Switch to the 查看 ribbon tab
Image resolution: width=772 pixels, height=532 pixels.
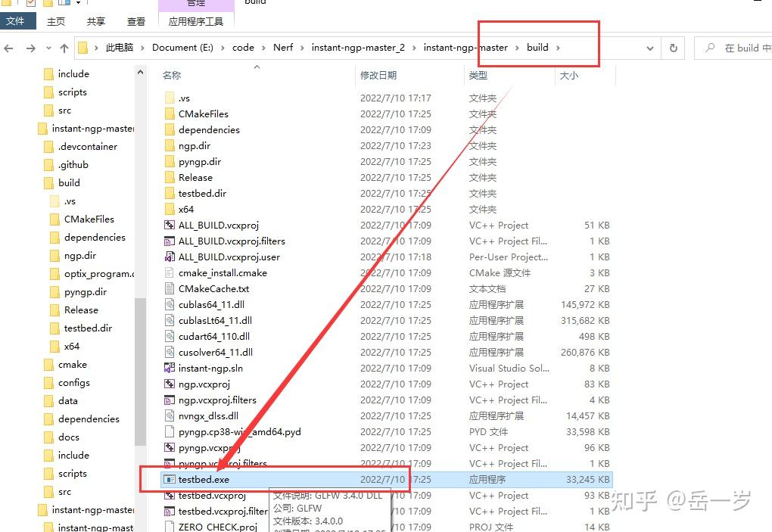(135, 20)
